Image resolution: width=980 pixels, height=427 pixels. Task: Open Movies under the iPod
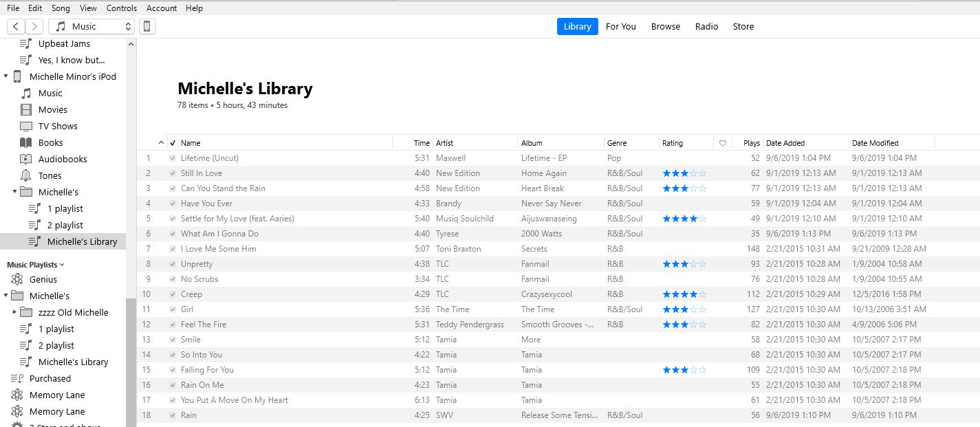pos(52,109)
